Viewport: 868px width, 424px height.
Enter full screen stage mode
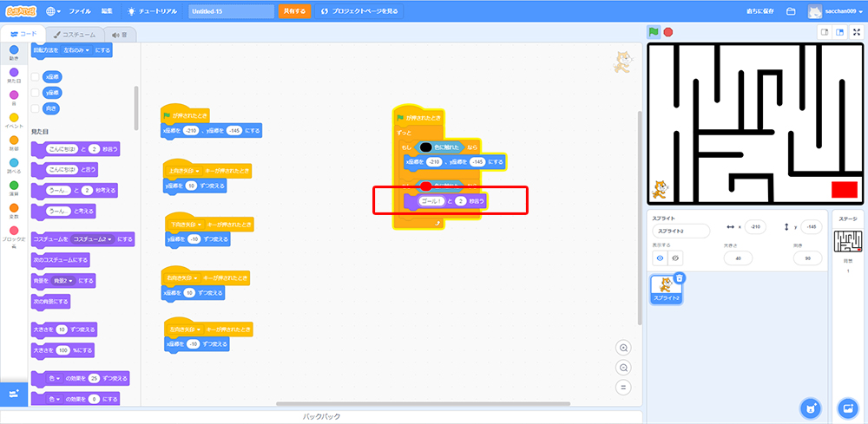(x=857, y=32)
